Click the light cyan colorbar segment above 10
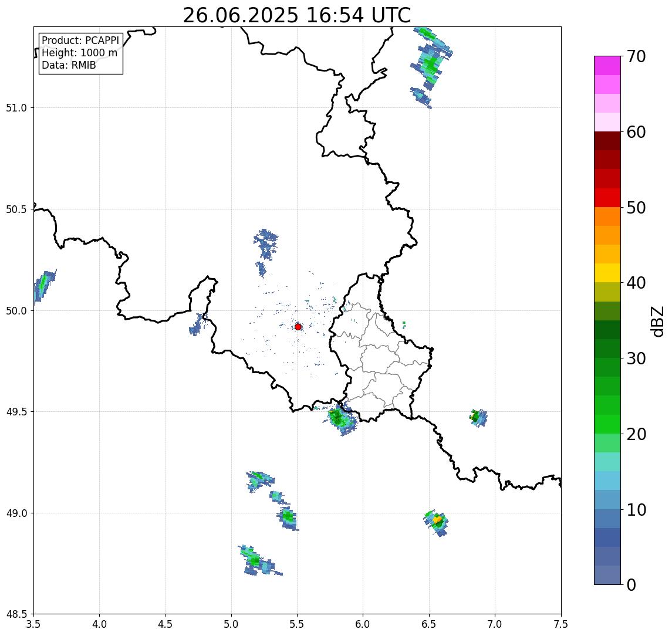Image resolution: width=672 pixels, height=636 pixels. [x=607, y=481]
